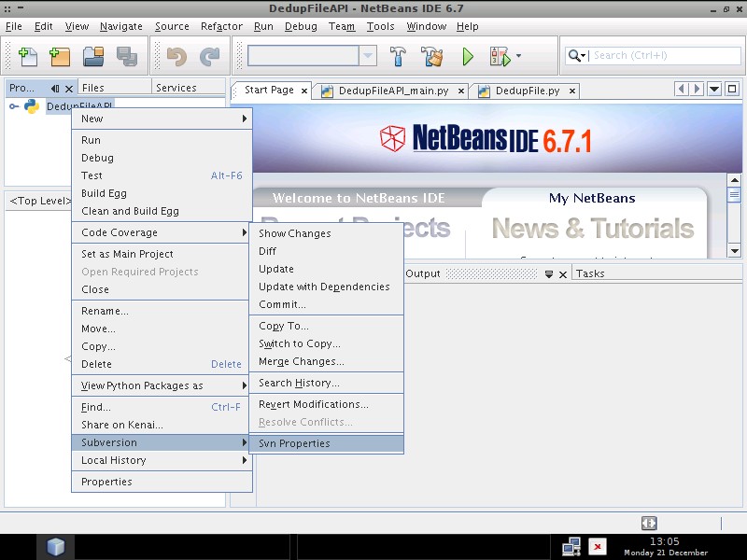The width and height of the screenshot is (747, 560).
Task: Choose Properties in the project context menu
Action: coord(162,482)
